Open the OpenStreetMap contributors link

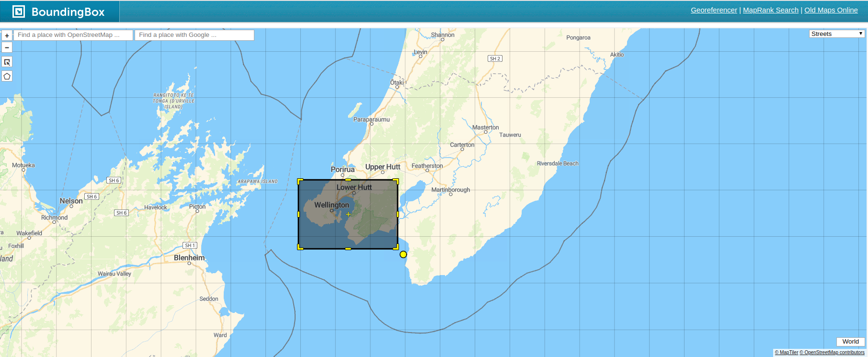832,353
